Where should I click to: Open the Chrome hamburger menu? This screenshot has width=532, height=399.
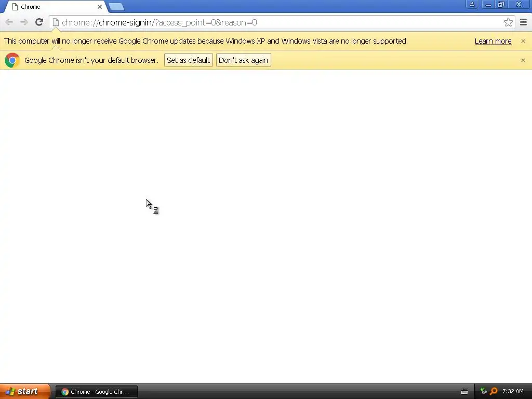coord(524,22)
